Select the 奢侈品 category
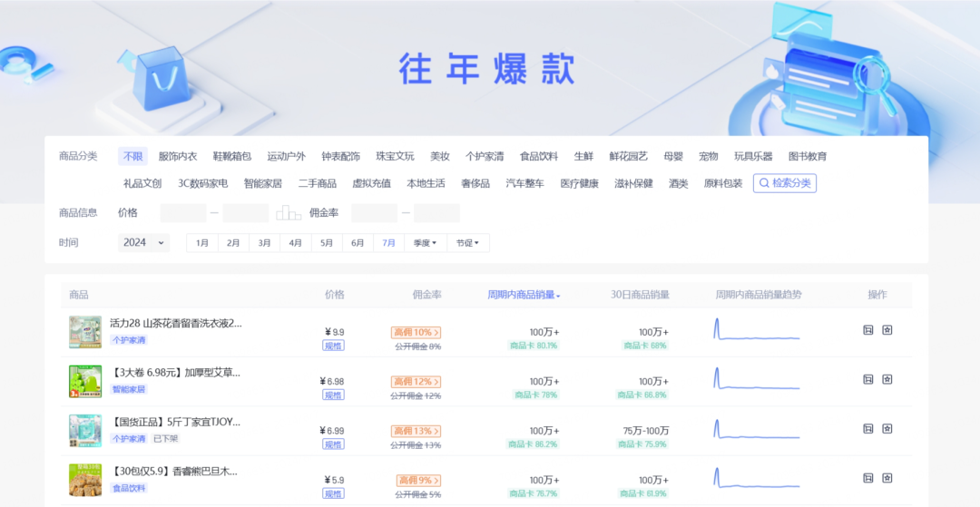Screen dimensions: 980x507 pos(475,183)
